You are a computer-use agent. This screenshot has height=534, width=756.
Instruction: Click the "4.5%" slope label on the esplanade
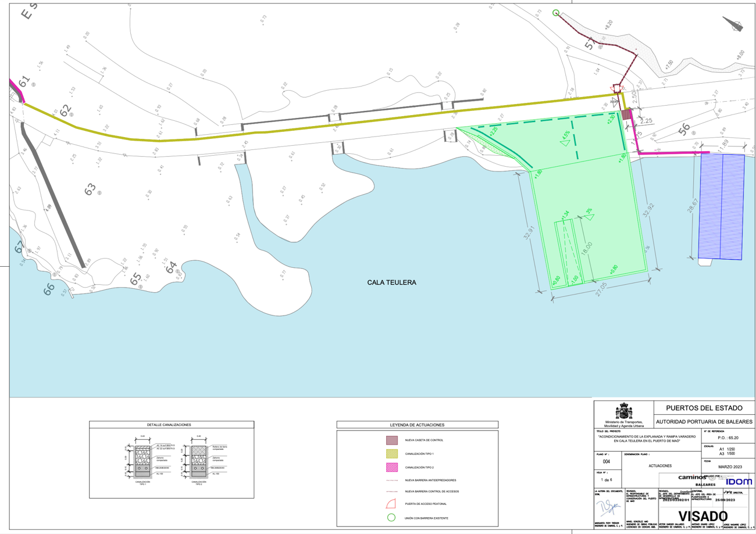(x=565, y=136)
